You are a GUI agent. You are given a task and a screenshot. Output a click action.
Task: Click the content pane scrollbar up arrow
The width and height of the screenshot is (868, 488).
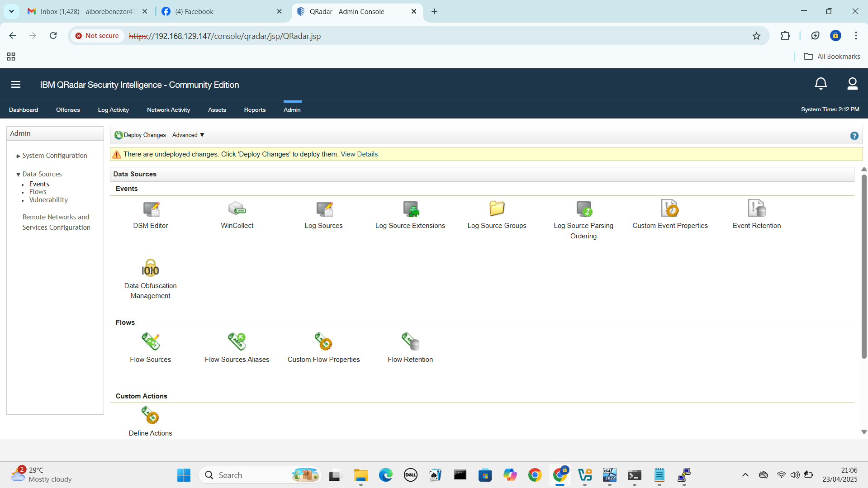point(864,170)
